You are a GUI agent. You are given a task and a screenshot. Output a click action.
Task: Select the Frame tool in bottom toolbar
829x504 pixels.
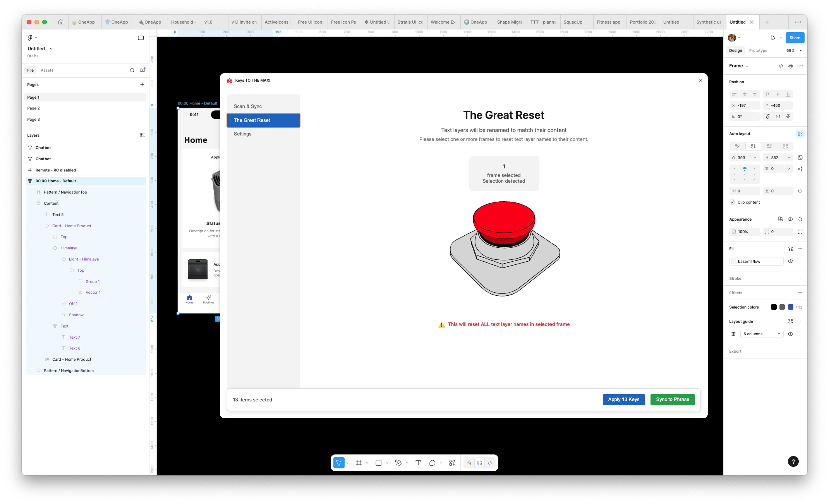[359, 463]
